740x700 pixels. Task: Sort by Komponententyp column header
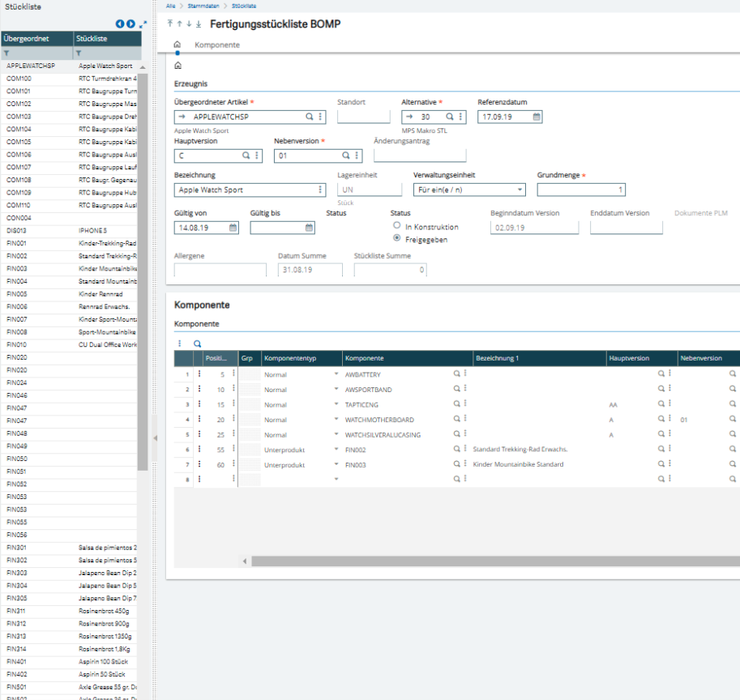pyautogui.click(x=301, y=358)
